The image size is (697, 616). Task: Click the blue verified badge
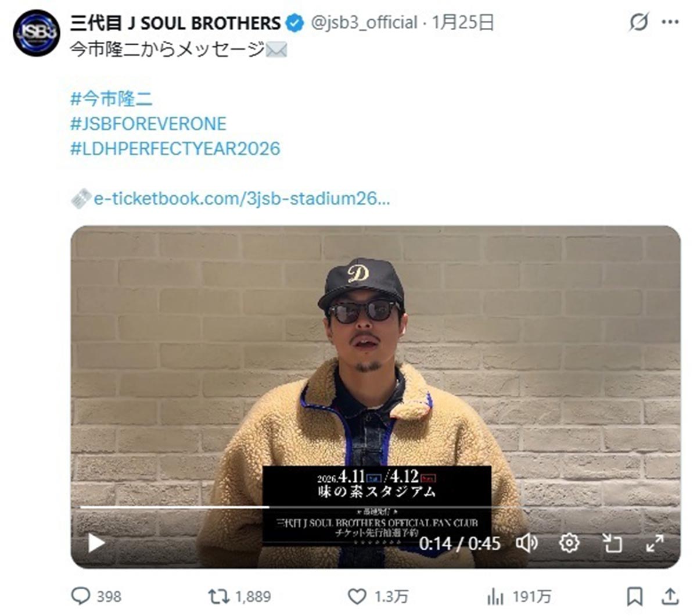pyautogui.click(x=295, y=23)
